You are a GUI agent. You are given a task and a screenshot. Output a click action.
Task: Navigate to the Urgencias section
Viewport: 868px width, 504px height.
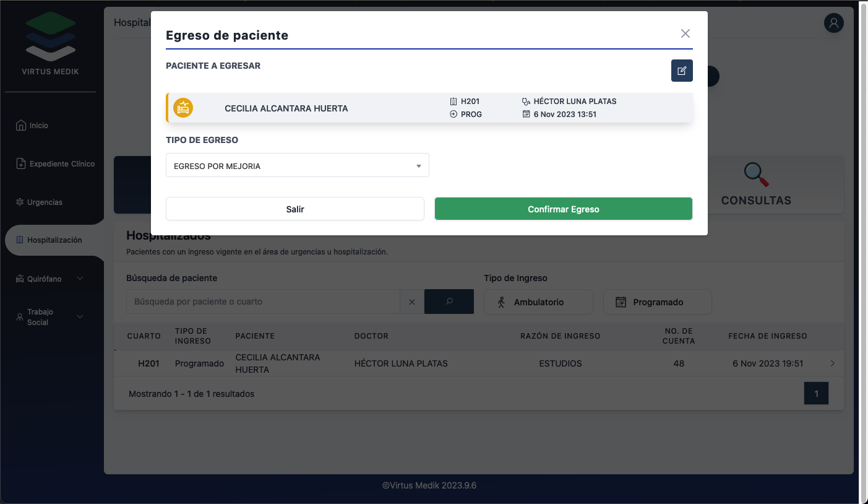click(45, 202)
